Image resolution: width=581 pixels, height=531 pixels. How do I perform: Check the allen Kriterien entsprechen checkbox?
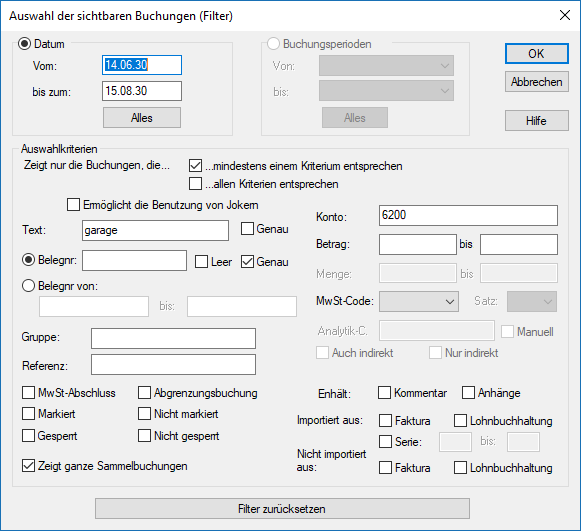tap(195, 184)
